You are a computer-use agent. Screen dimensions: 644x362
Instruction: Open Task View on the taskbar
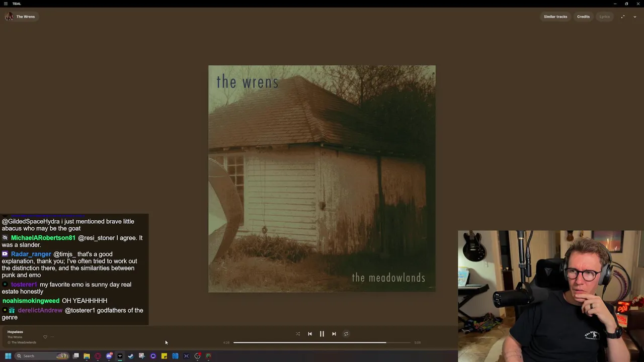[x=76, y=356]
